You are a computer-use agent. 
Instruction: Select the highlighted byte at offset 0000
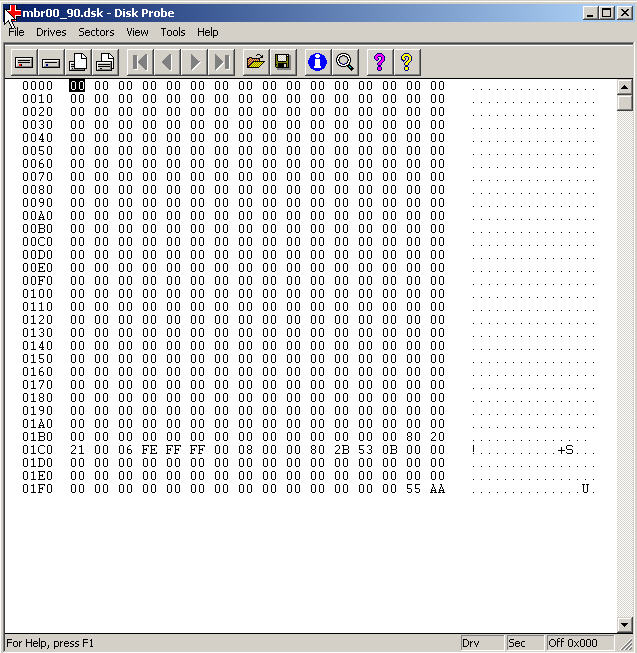click(x=77, y=86)
